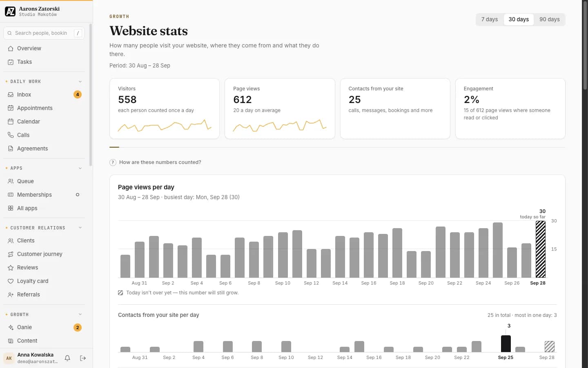
Task: Click the All apps grid icon
Action: pos(11,208)
